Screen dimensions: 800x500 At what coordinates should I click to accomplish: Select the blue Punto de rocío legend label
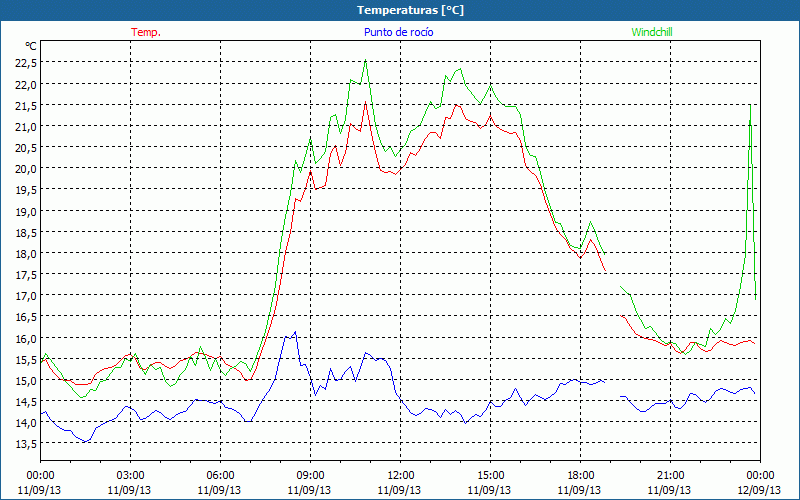coord(398,32)
